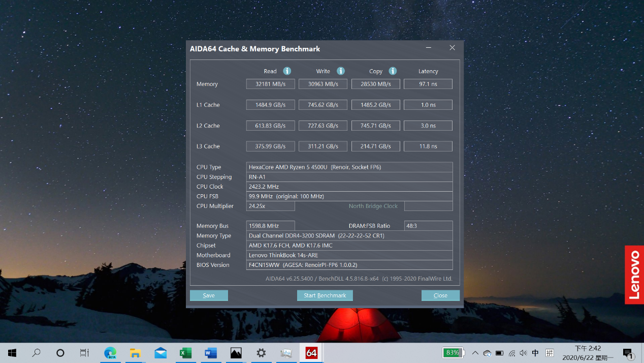The width and height of the screenshot is (644, 363).
Task: Click the info icon next to Copy
Action: tap(393, 71)
